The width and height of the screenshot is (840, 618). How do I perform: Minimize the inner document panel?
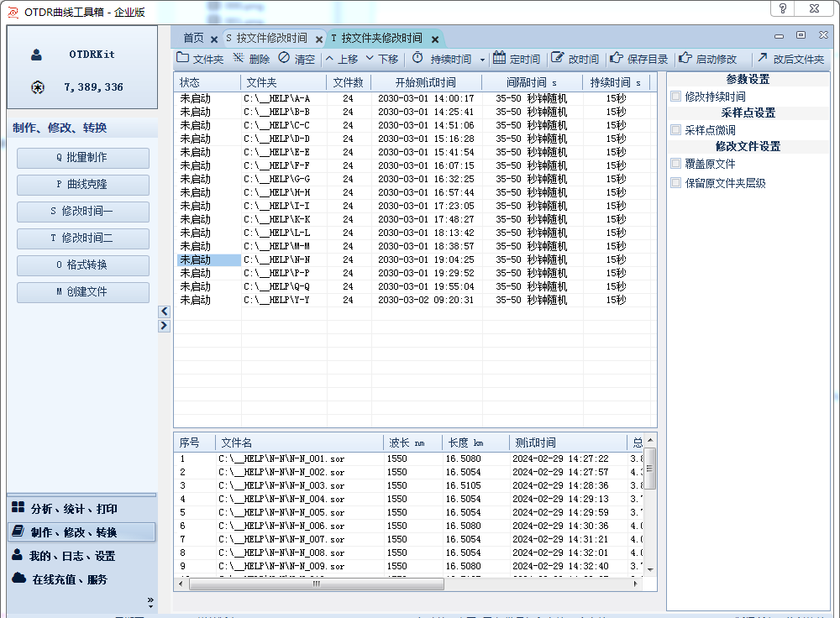click(779, 36)
